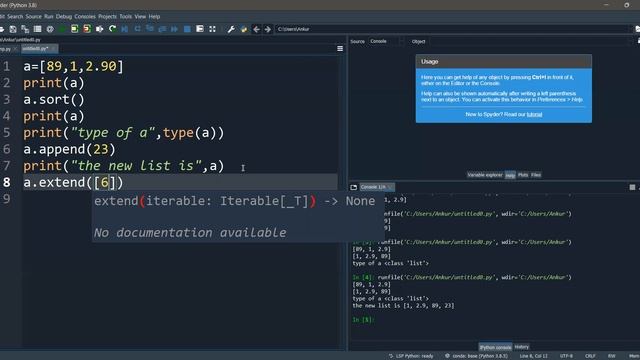The width and height of the screenshot is (640, 360).
Task: Re-run last script icon
Action: 112,29
